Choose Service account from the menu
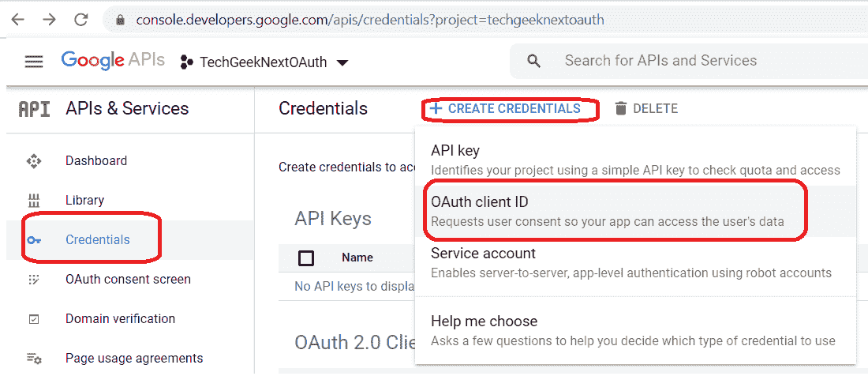Image resolution: width=868 pixels, height=376 pixels. 635,263
